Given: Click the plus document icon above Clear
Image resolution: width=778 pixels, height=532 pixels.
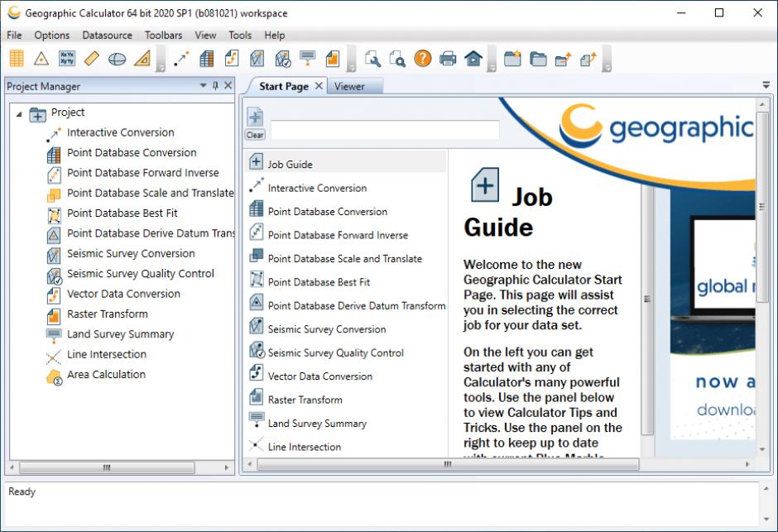Looking at the screenshot, I should [x=255, y=117].
